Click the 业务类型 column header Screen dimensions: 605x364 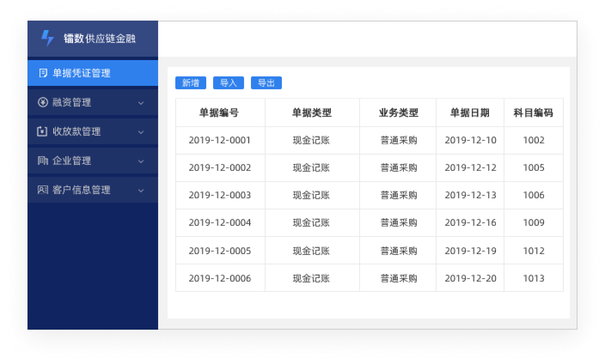tap(398, 113)
